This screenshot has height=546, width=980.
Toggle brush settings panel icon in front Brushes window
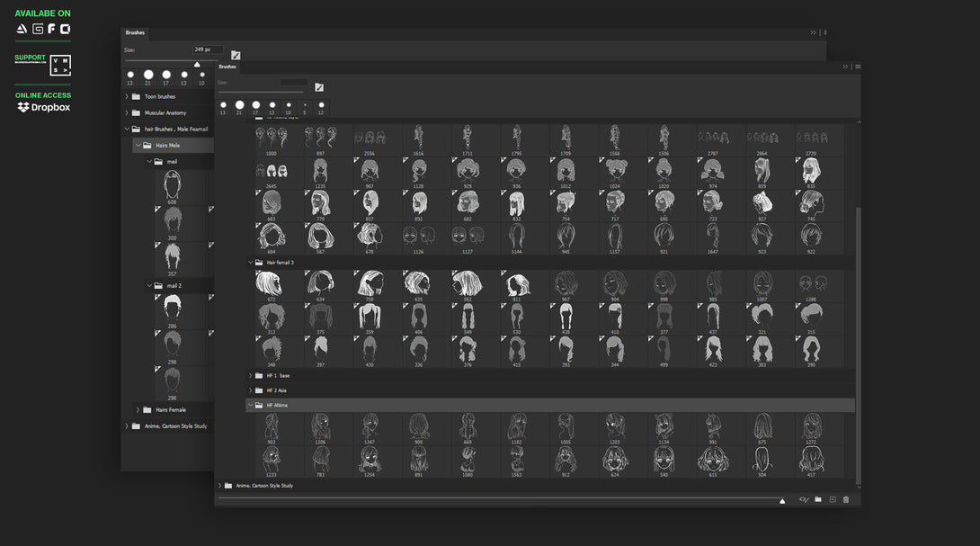click(319, 87)
